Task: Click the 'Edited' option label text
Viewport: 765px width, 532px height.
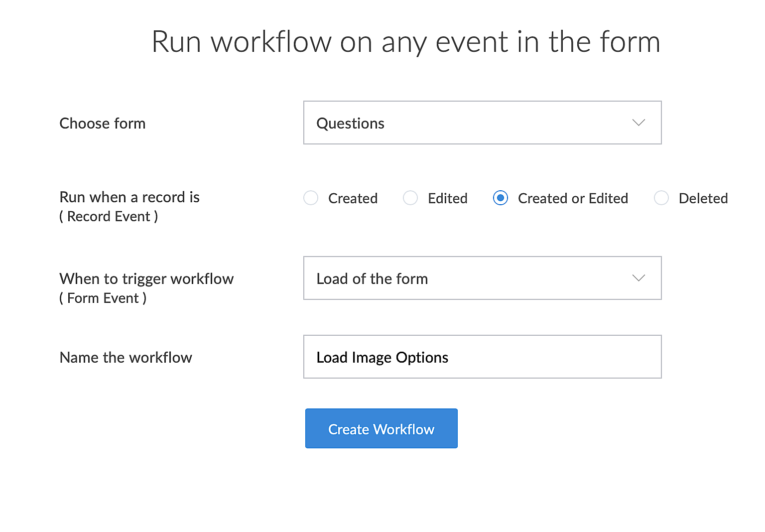Action: click(447, 198)
